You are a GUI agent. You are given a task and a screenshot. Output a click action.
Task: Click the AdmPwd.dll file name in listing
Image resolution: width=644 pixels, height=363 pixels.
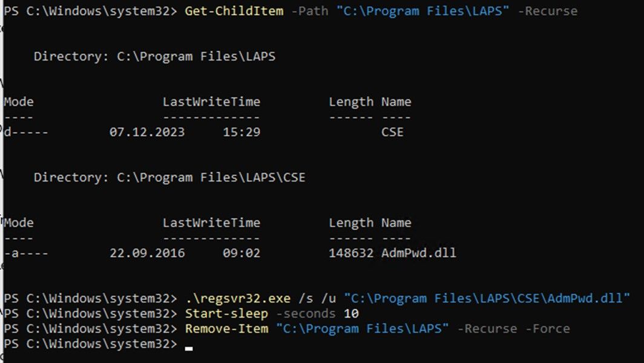point(418,253)
